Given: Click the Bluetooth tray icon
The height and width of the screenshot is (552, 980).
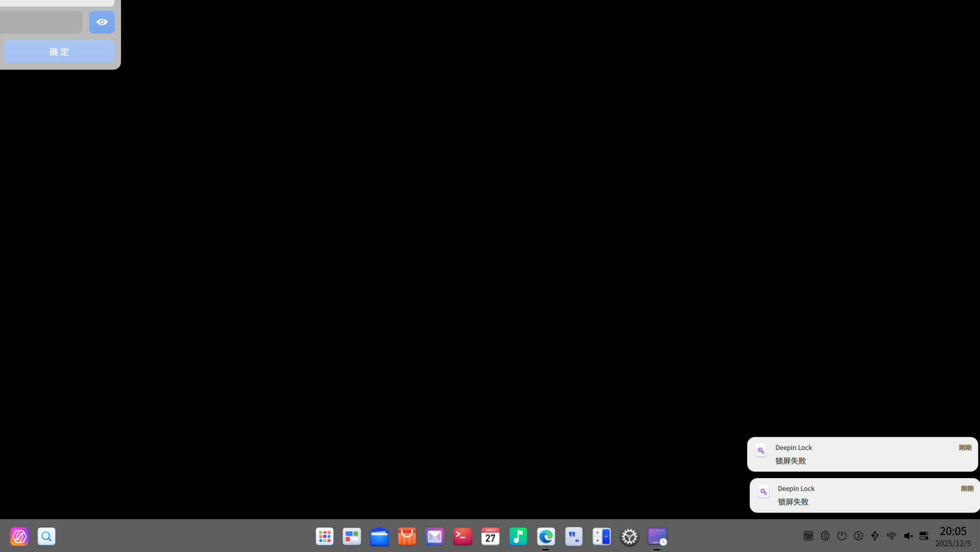Looking at the screenshot, I should click(x=825, y=536).
